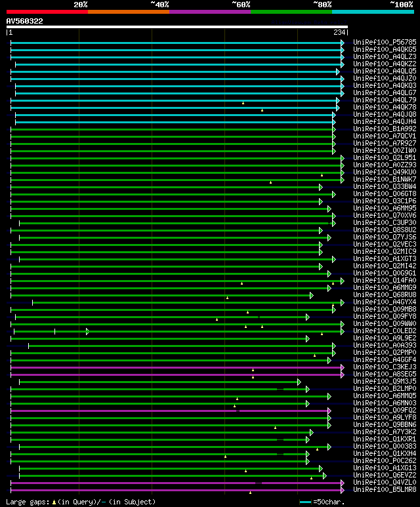Click the UniRef100_A4QKQ3 label

click(385, 85)
